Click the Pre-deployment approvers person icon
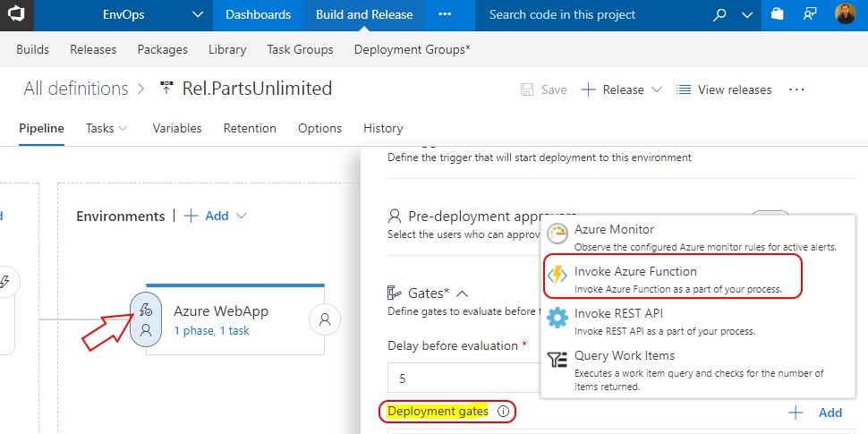This screenshot has width=868, height=434. point(395,216)
